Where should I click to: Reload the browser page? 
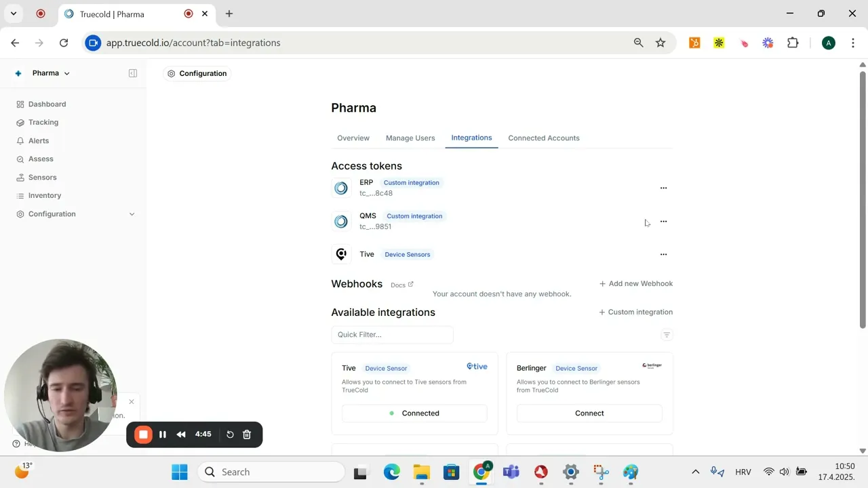coord(64,43)
